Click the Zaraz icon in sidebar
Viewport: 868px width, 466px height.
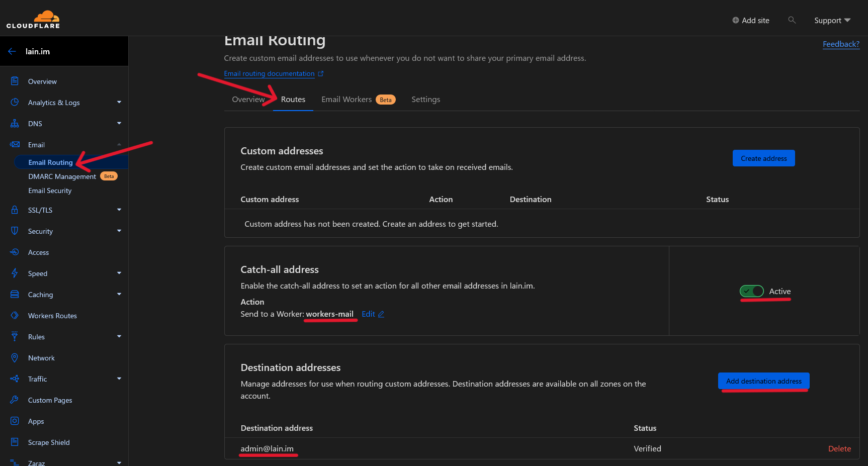[x=15, y=462]
